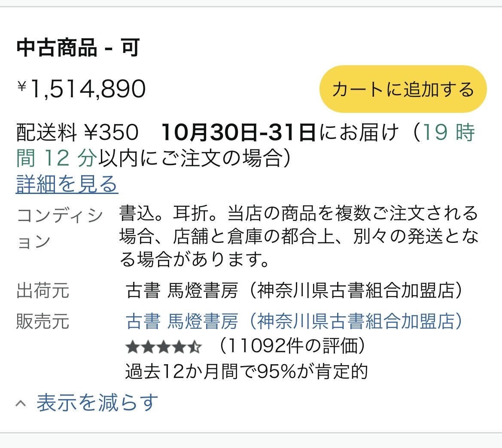Click the 配送料 ¥350 shipping fee
Image resolution: width=502 pixels, height=448 pixels.
pyautogui.click(x=77, y=133)
